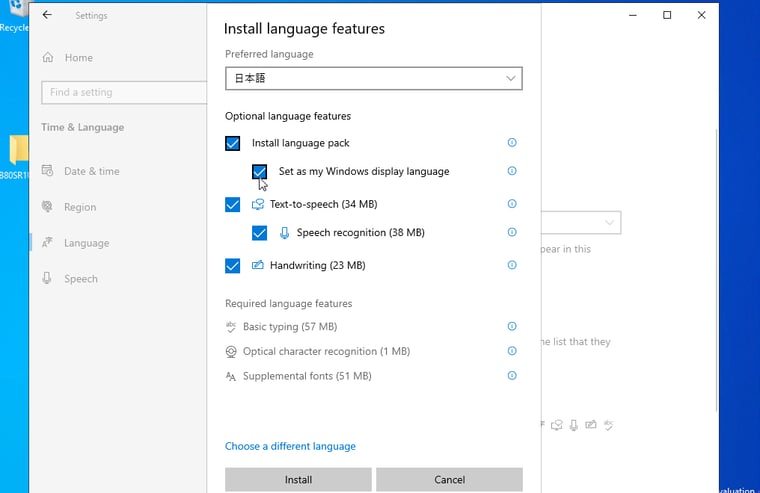Uncheck Install language pack
This screenshot has height=493, width=760.
[233, 143]
